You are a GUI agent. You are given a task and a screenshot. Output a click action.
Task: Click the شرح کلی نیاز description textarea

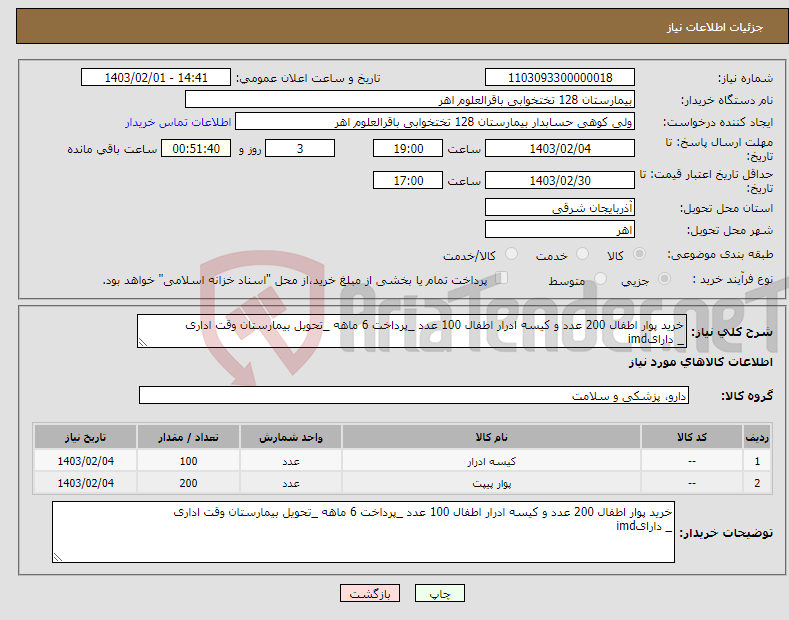click(412, 331)
